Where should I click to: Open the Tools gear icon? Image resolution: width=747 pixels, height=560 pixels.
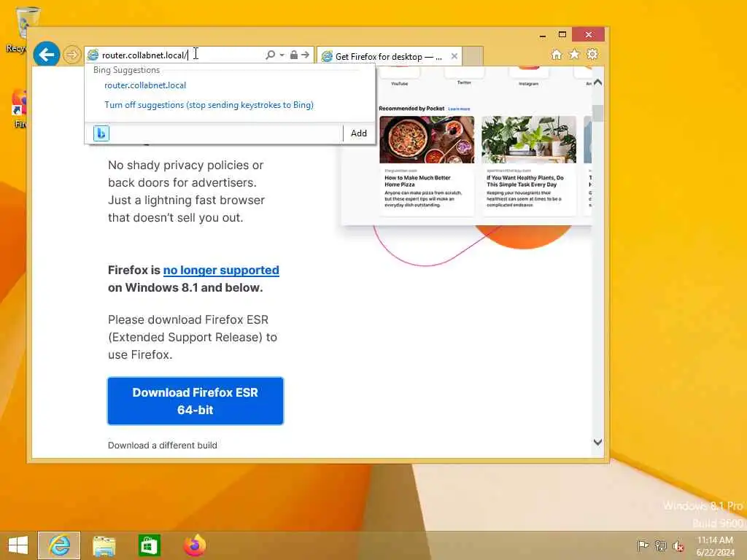click(x=592, y=54)
